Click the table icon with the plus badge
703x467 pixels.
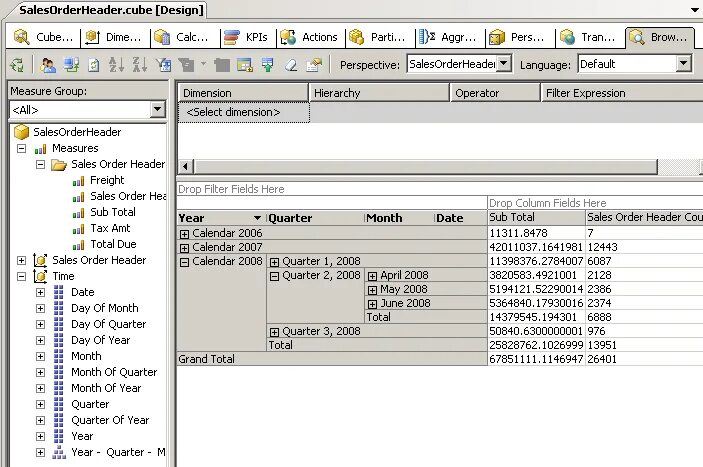[245, 65]
